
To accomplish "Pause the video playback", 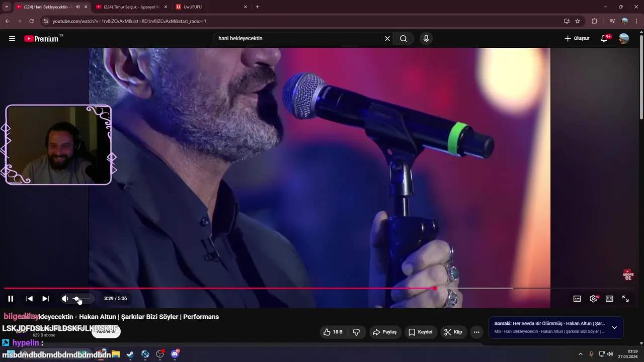I will 11,299.
